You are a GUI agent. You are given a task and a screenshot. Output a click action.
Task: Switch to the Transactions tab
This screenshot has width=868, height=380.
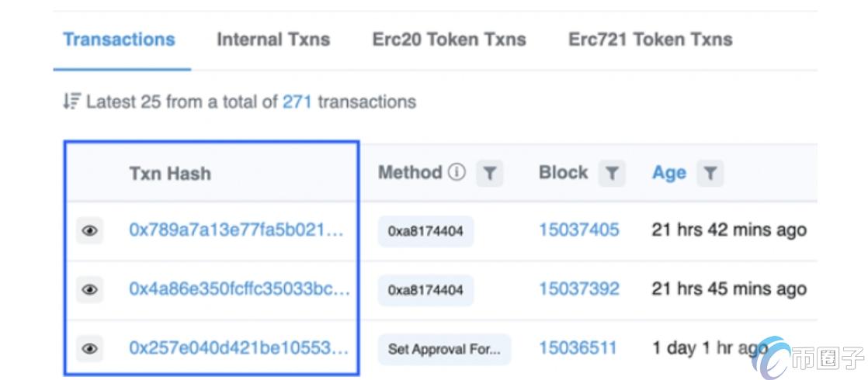pyautogui.click(x=119, y=40)
